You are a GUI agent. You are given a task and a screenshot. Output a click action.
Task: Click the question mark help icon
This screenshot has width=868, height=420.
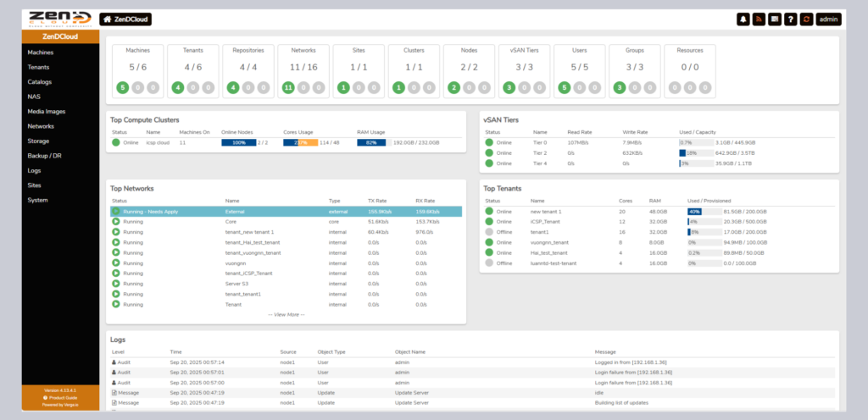790,19
